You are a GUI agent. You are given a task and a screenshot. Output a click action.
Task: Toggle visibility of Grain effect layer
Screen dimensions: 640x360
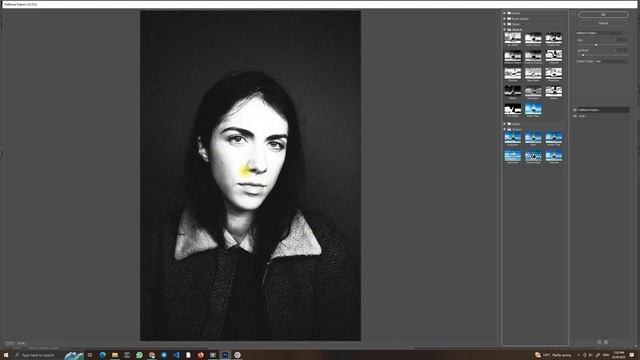click(575, 116)
